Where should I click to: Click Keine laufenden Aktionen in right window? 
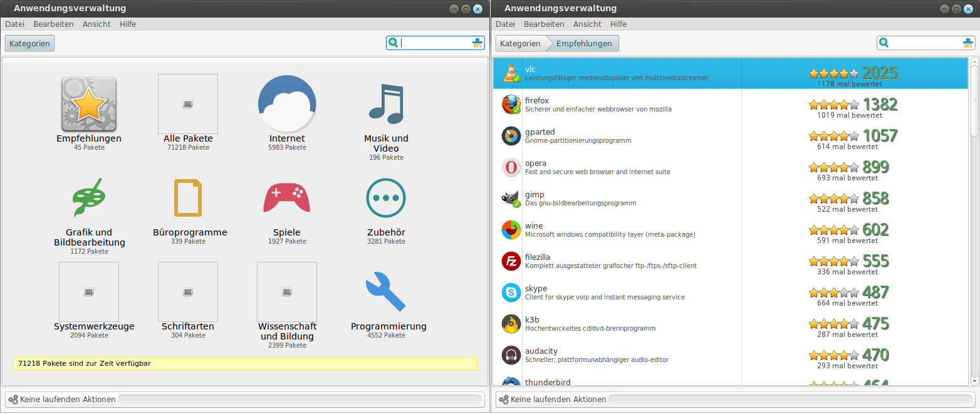(558, 399)
